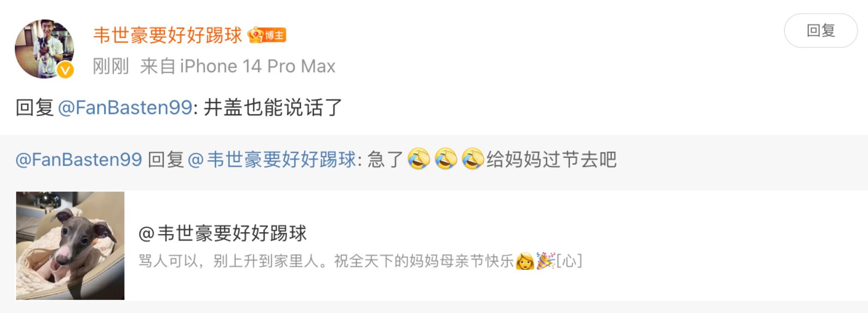Click the third laughing-crying emoji
Image resolution: width=868 pixels, height=313 pixels.
[x=473, y=159]
